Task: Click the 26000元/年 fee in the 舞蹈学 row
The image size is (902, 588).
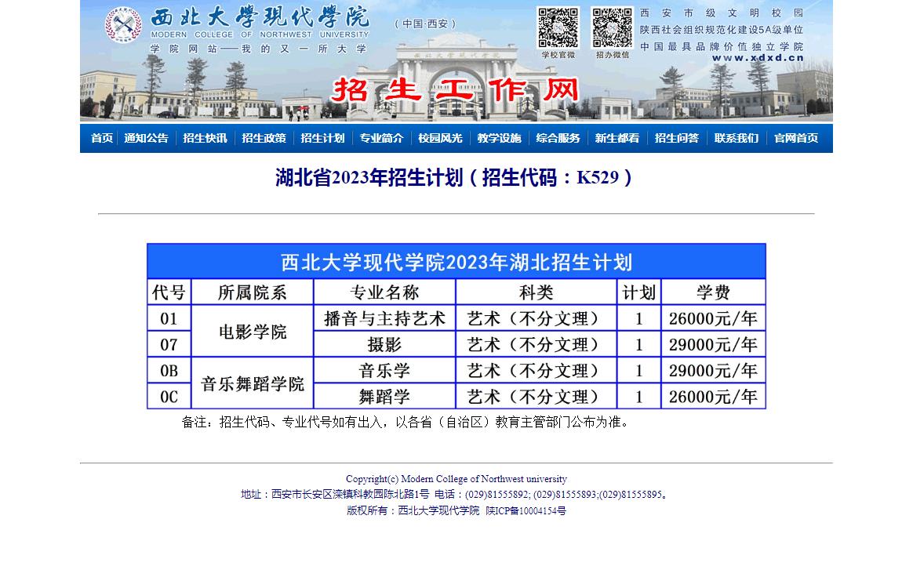Action: point(713,397)
